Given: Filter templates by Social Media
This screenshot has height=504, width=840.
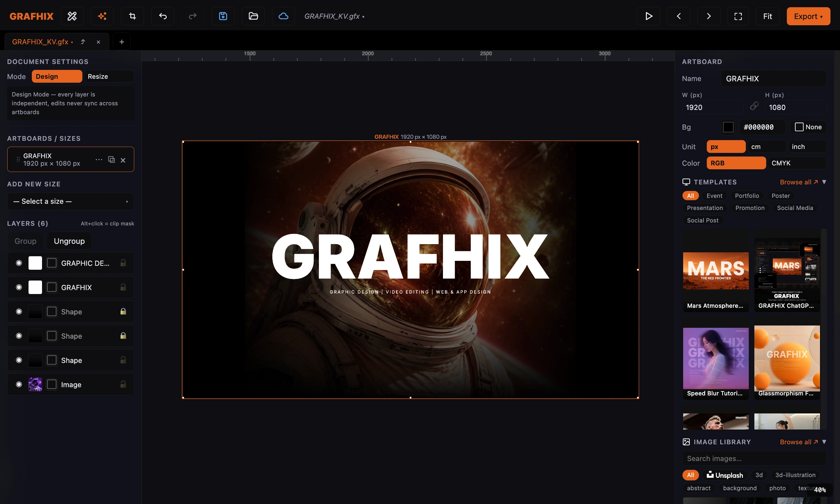Looking at the screenshot, I should (x=795, y=208).
